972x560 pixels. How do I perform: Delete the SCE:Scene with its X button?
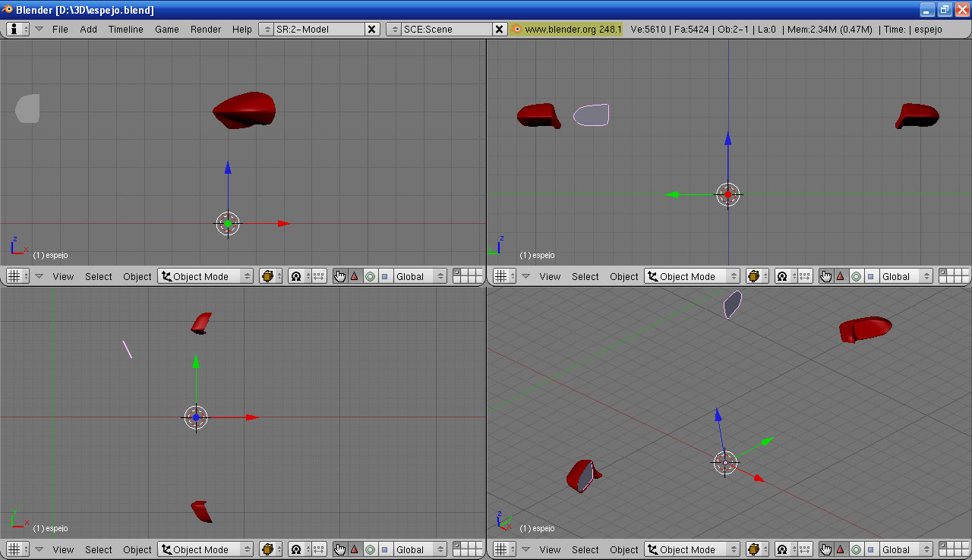(x=500, y=29)
